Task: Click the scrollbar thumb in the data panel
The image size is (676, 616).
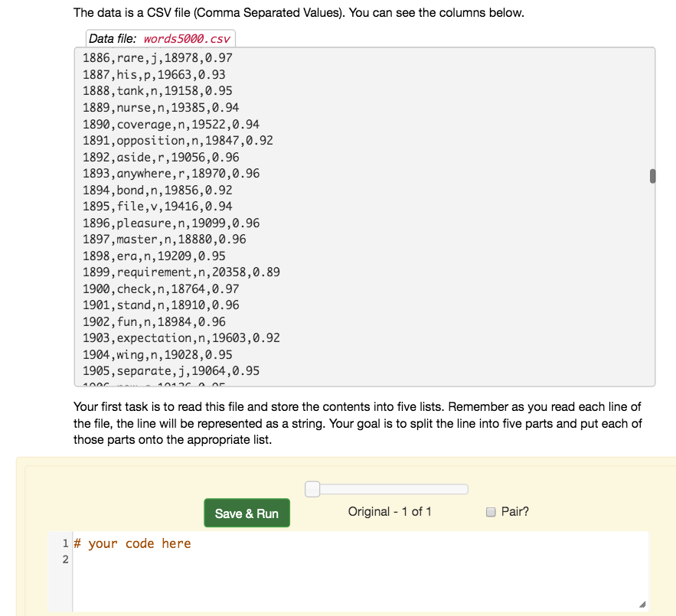Action: tap(652, 175)
